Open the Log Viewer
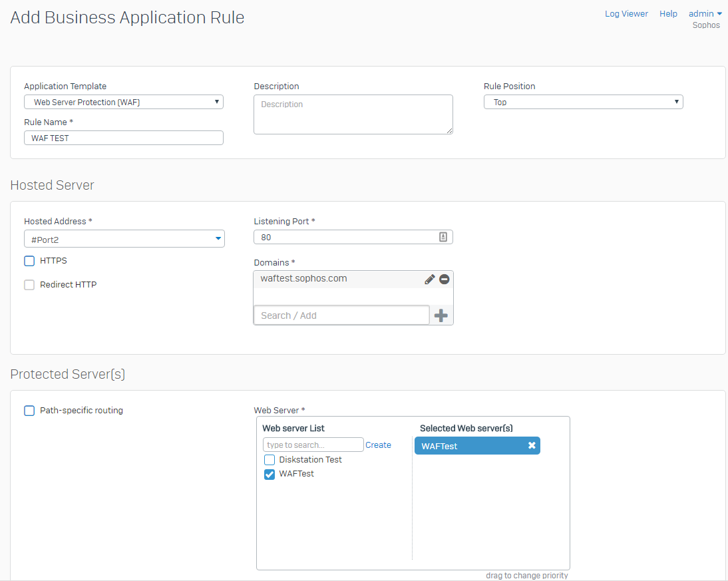The height and width of the screenshot is (581, 728). [x=626, y=13]
